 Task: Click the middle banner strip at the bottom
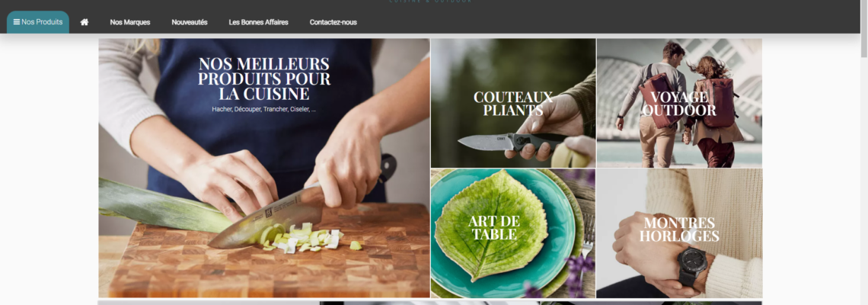pyautogui.click(x=430, y=303)
